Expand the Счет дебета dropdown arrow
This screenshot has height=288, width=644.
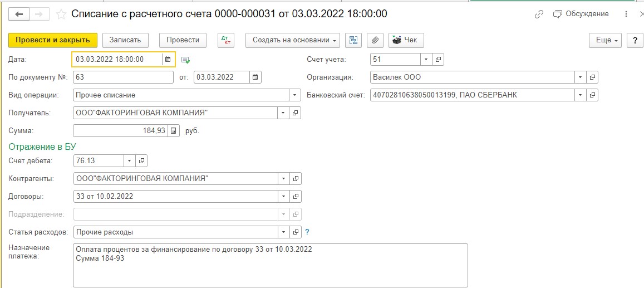pos(129,160)
